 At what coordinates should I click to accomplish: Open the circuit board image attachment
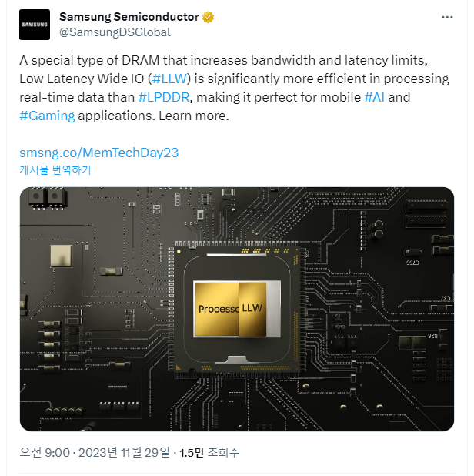point(237,309)
